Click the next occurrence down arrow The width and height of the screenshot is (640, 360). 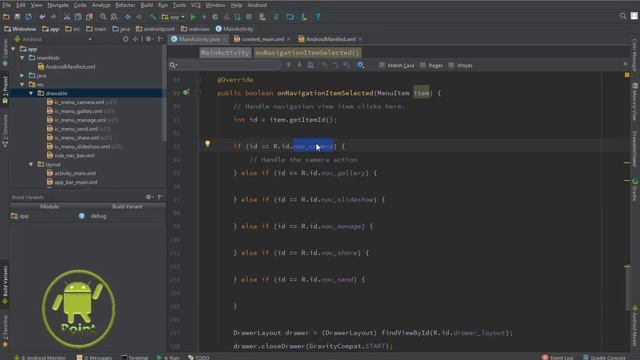coord(299,65)
